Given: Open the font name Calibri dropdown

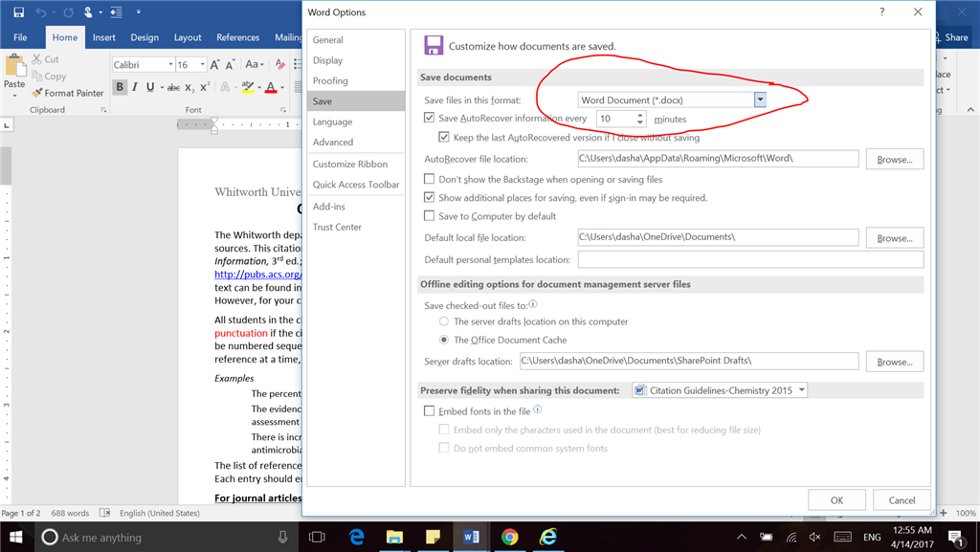Looking at the screenshot, I should (170, 64).
